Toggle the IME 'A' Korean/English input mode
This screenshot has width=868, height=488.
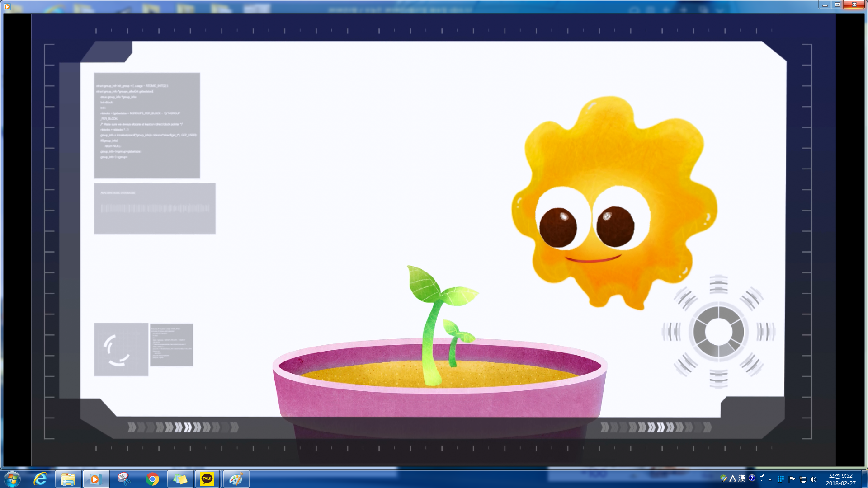(733, 479)
